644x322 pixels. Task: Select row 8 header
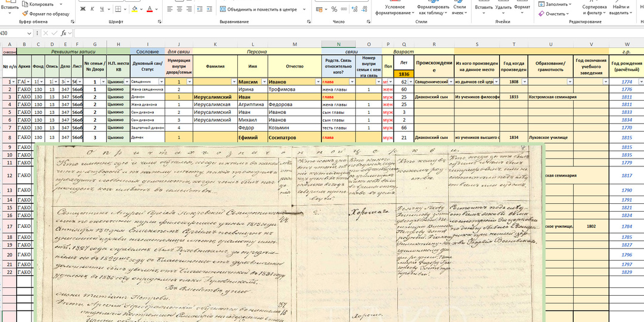click(x=8, y=137)
